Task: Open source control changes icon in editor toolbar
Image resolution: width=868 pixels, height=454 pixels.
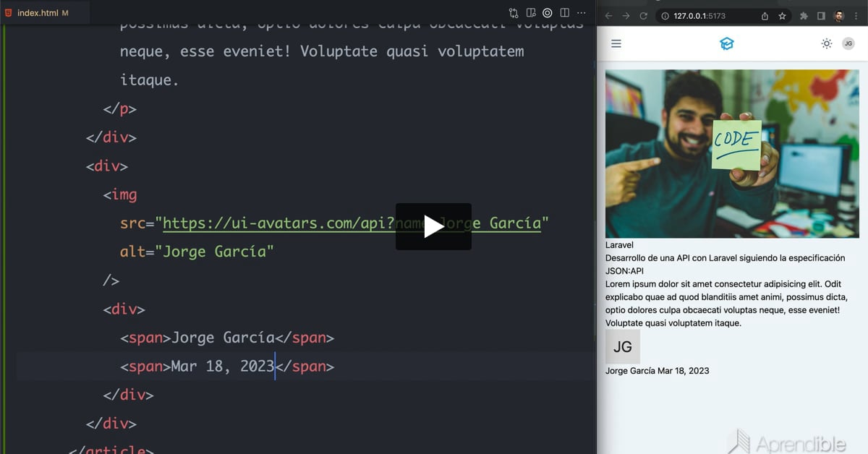Action: pyautogui.click(x=514, y=13)
